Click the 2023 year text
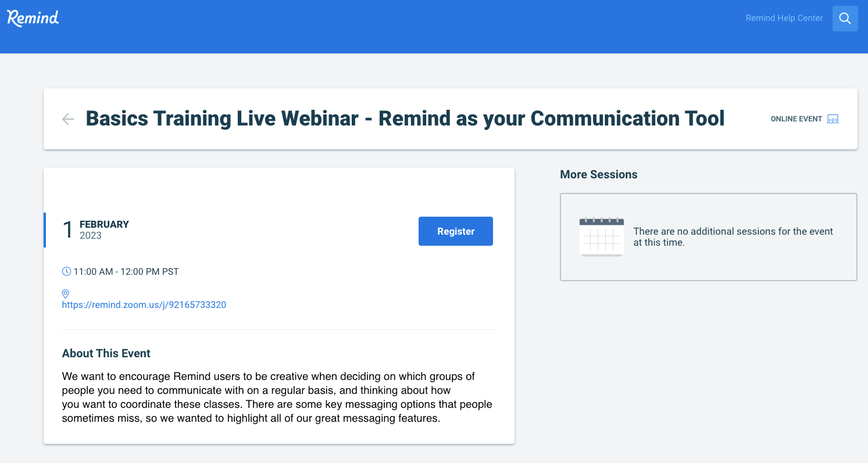This screenshot has width=868, height=463. click(x=91, y=236)
